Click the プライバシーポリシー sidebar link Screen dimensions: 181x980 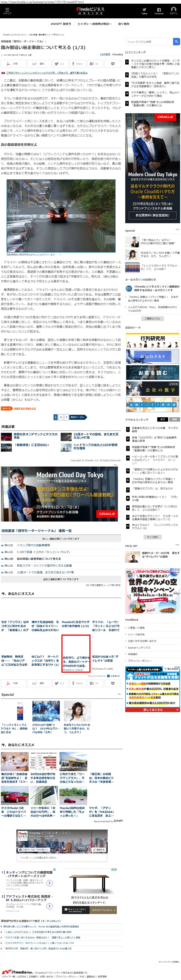140,660
